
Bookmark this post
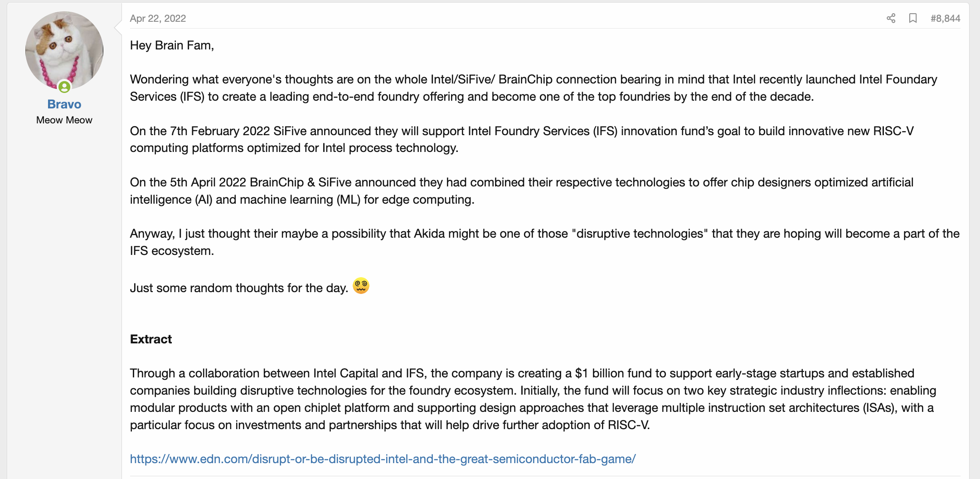coord(913,18)
